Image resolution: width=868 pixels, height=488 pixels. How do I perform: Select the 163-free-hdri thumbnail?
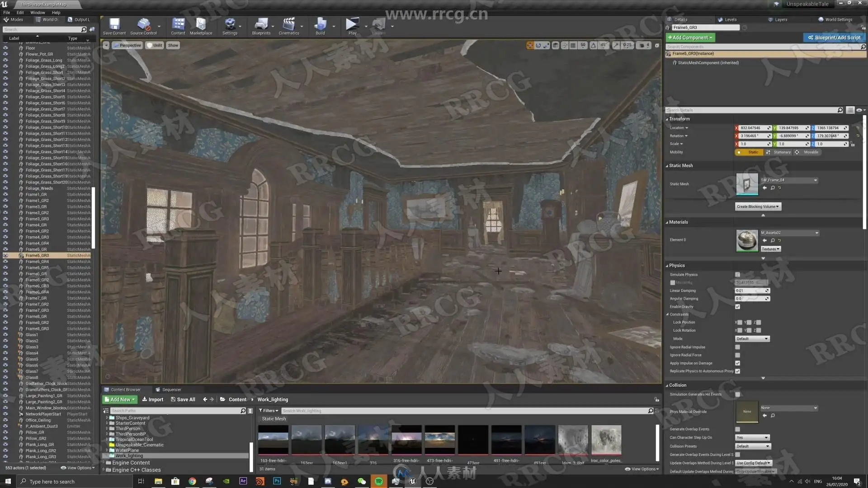coord(273,440)
